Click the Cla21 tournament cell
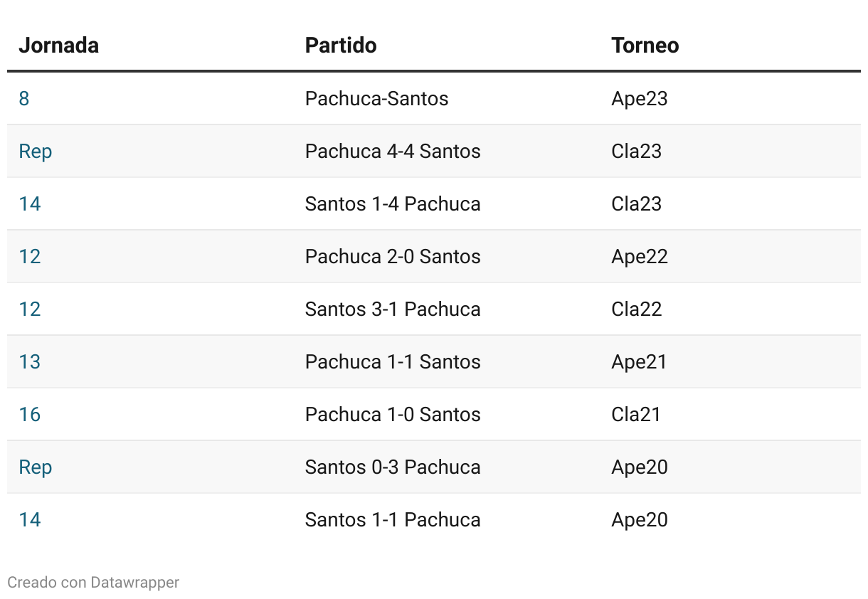 pyautogui.click(x=636, y=414)
